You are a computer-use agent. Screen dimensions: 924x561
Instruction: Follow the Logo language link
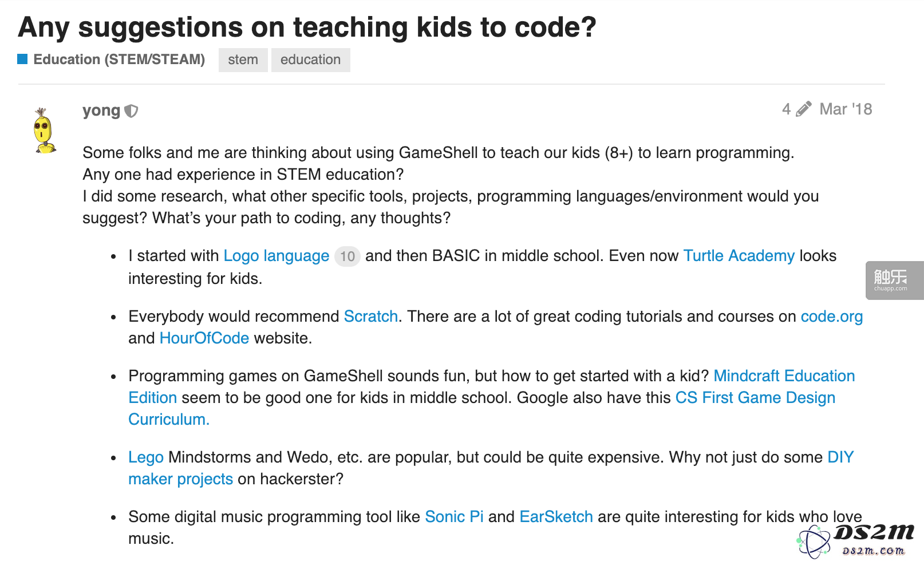click(276, 256)
